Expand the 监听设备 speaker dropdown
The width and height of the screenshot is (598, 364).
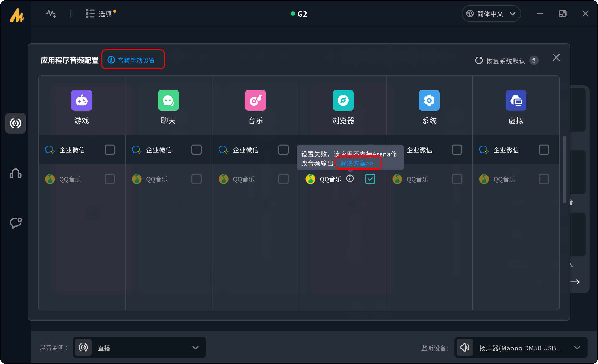click(x=521, y=348)
